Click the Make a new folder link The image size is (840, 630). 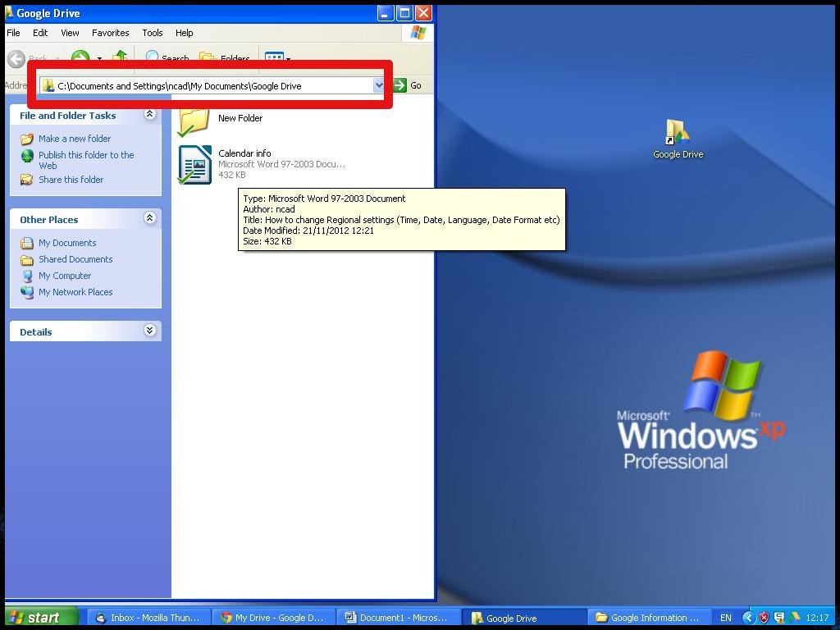(x=75, y=139)
